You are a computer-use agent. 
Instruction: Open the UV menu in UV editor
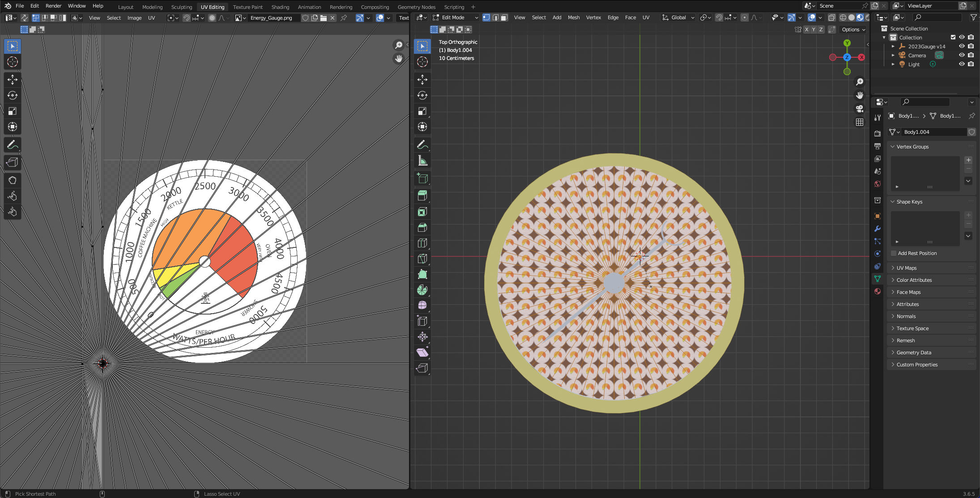point(151,18)
